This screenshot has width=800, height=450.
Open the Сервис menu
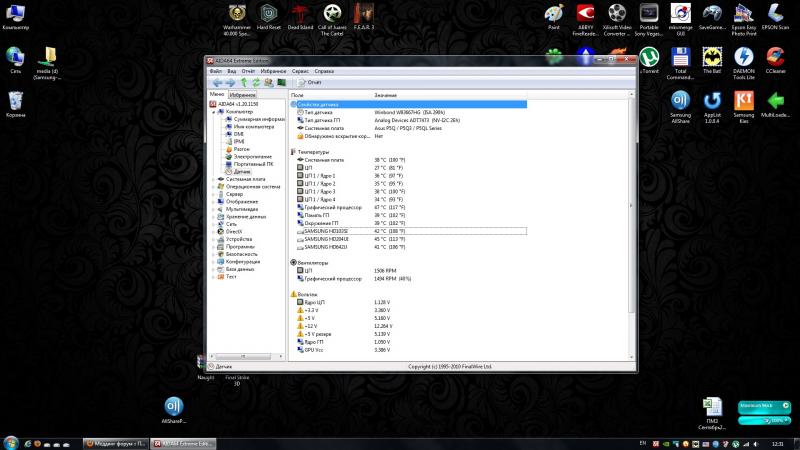coord(301,71)
